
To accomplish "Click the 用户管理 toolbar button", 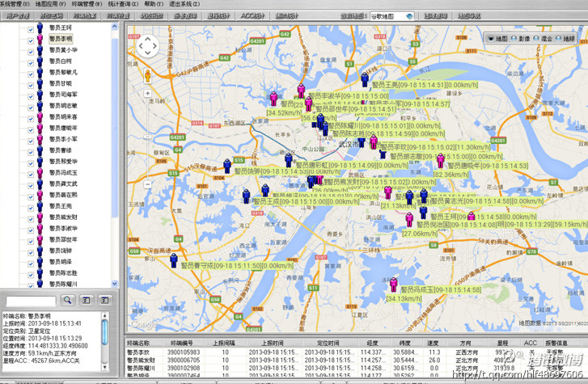I will (x=18, y=16).
